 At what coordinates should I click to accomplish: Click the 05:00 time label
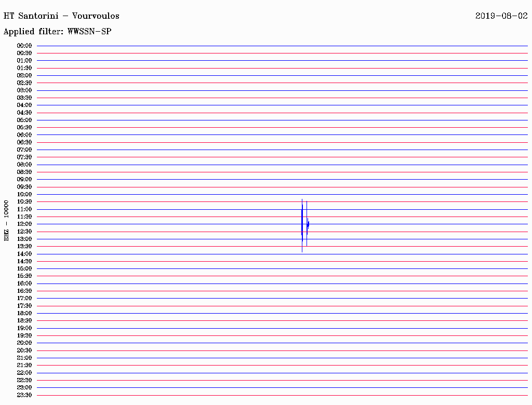(24, 120)
